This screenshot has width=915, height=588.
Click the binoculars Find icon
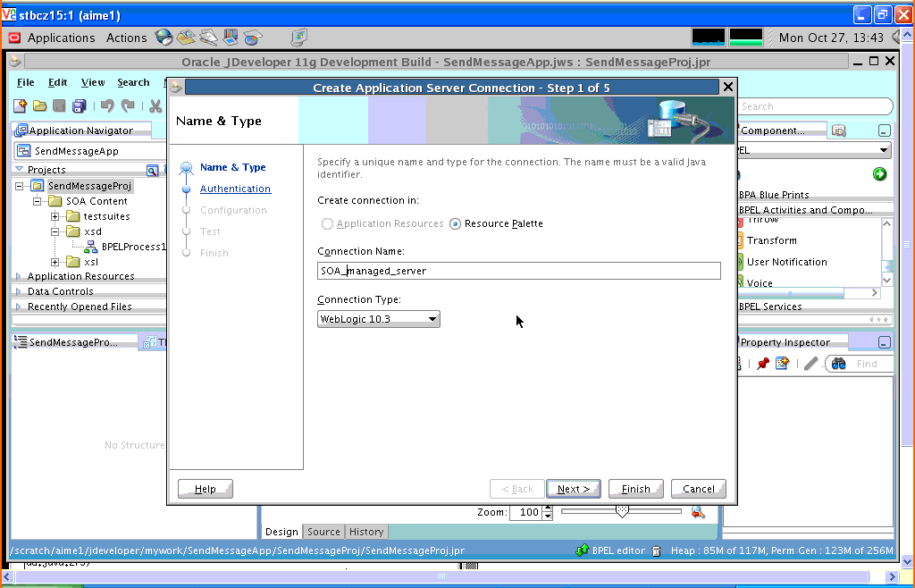pos(838,364)
